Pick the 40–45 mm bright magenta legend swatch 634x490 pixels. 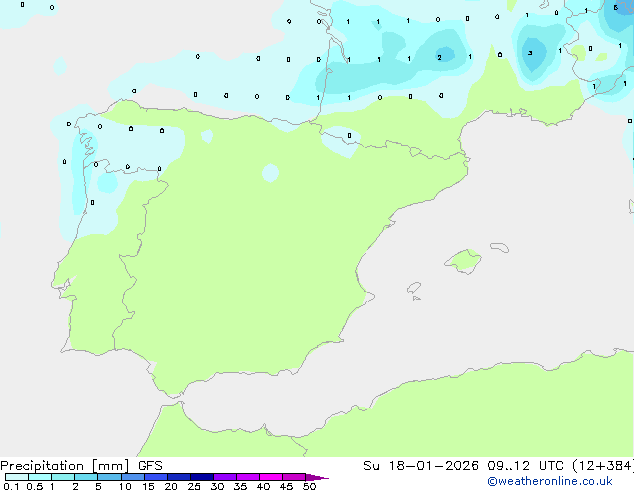coord(271,477)
